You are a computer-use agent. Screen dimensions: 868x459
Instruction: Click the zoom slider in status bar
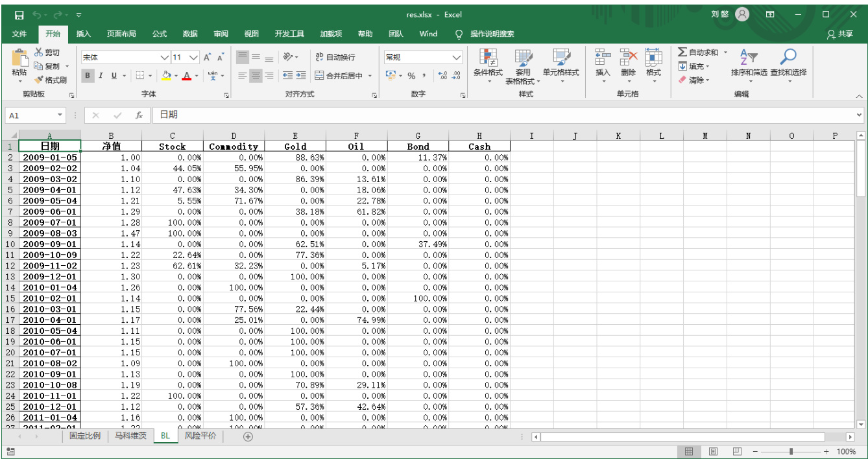tap(790, 451)
